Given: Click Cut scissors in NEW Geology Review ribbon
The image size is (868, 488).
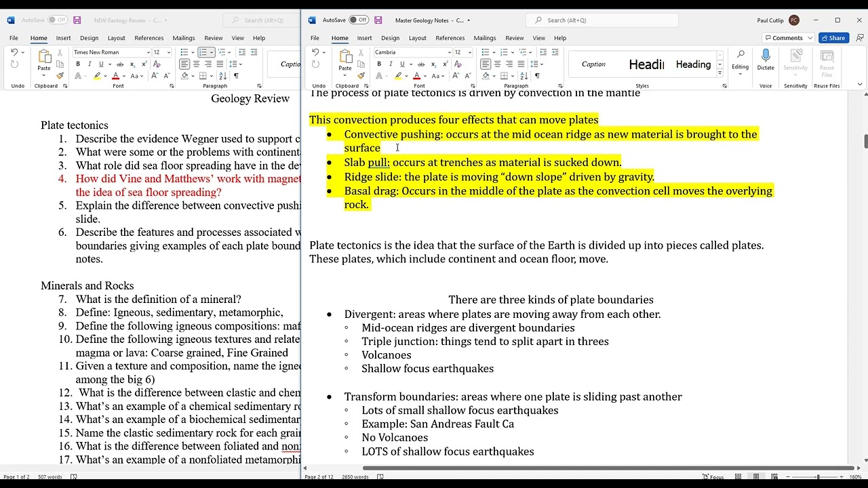Looking at the screenshot, I should [60, 52].
